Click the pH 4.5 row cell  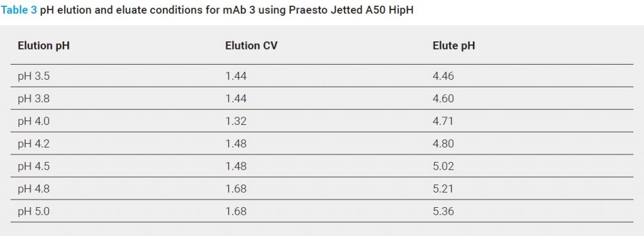[x=34, y=166]
